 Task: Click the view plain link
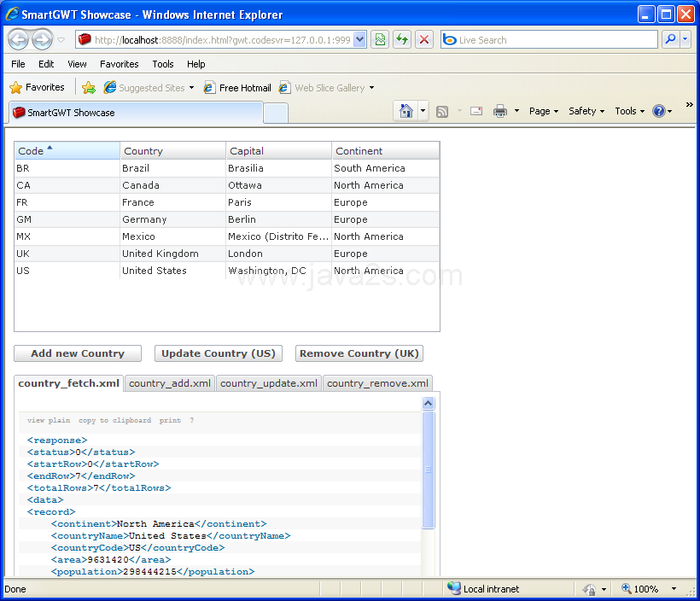click(x=48, y=420)
